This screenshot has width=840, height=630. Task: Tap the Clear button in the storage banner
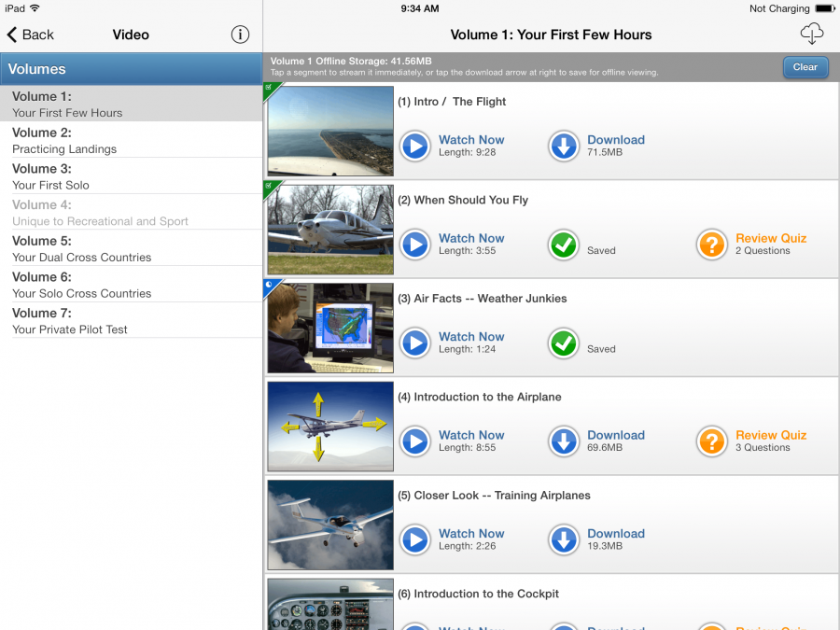pyautogui.click(x=805, y=66)
